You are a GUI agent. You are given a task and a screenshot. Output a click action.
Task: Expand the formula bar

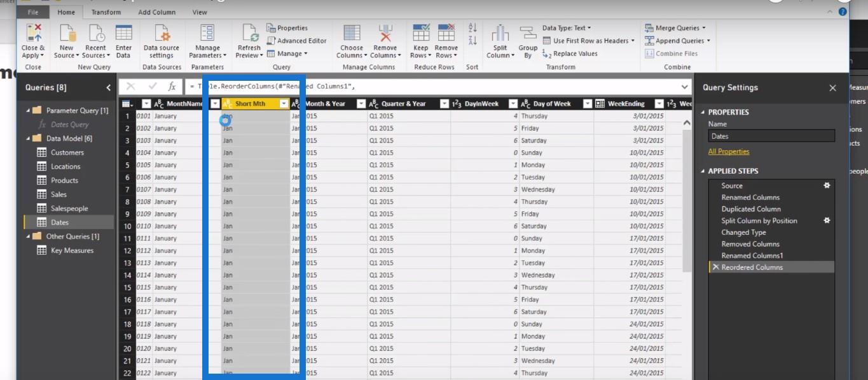(x=684, y=87)
